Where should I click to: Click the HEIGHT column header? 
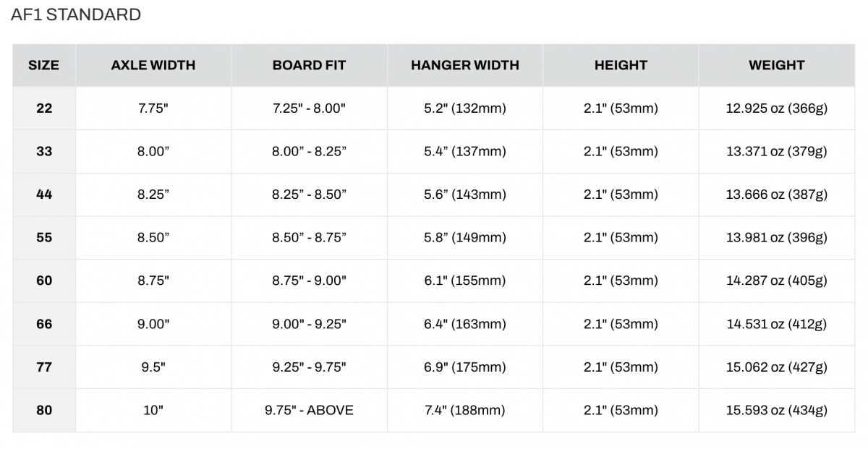tap(621, 65)
